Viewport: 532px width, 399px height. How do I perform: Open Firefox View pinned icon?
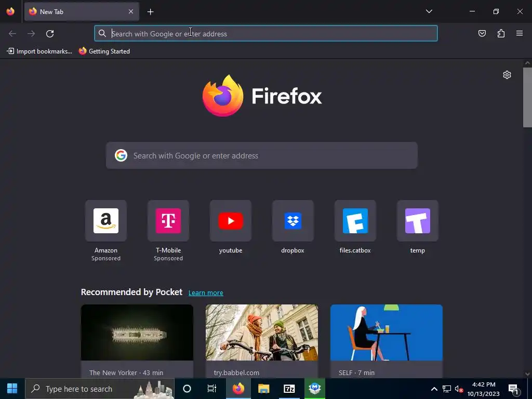click(x=10, y=11)
